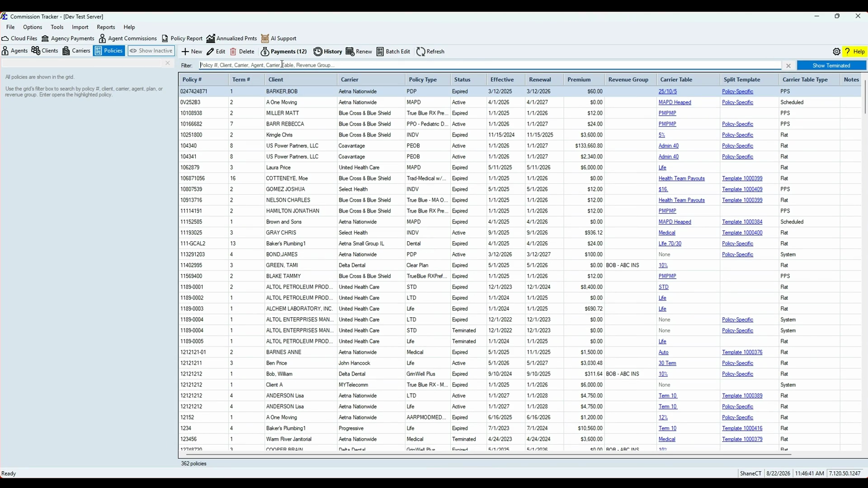Sort grid by Carrier column header
The height and width of the screenshot is (488, 868).
pyautogui.click(x=371, y=80)
